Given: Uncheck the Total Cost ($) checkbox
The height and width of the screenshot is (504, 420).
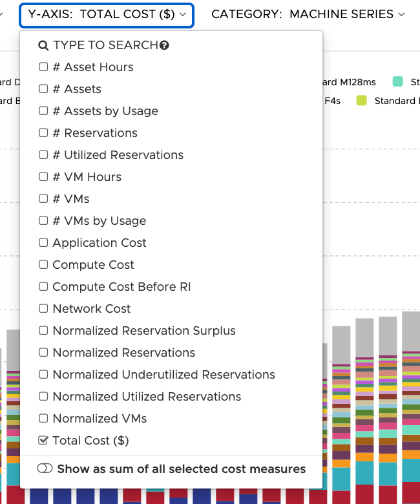Looking at the screenshot, I should pos(43,441).
